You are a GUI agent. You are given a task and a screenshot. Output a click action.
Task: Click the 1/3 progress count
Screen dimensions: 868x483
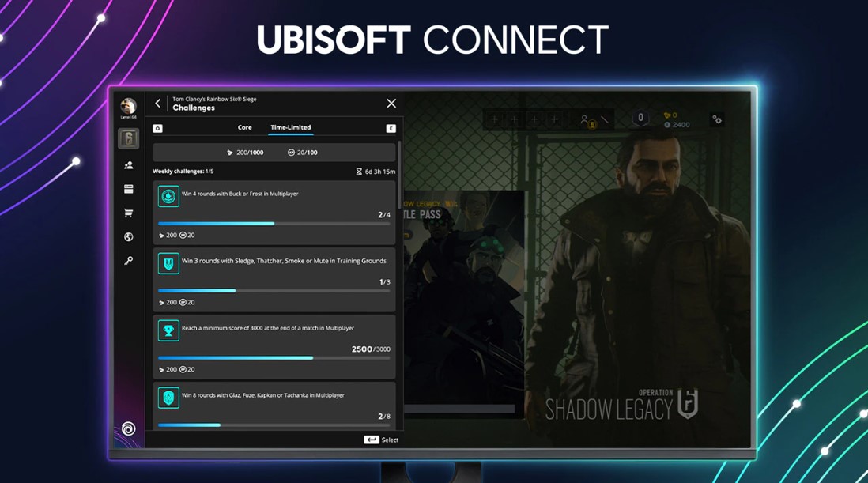pos(385,281)
